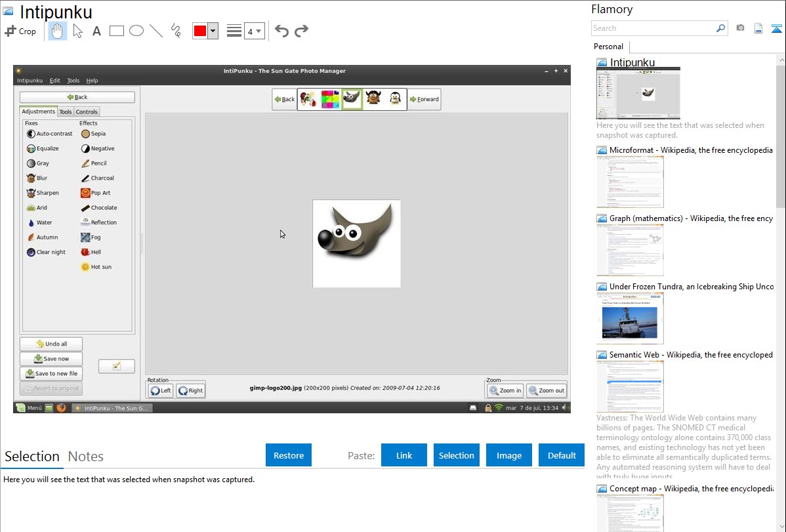Apply the Negative effect
Screen dimensions: 786x532
[98, 148]
